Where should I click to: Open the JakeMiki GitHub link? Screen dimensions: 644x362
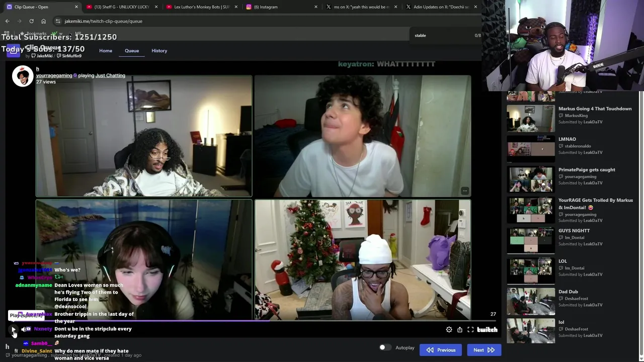pyautogui.click(x=43, y=56)
